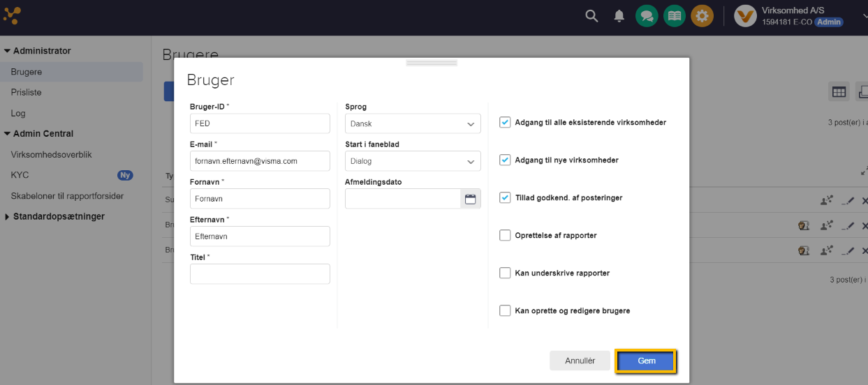The image size is (868, 385).
Task: Click the Gem button
Action: point(646,361)
